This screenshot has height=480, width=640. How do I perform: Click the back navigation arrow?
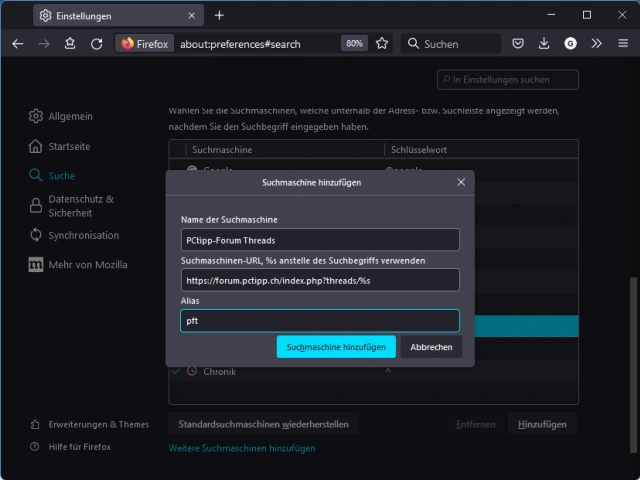[17, 44]
